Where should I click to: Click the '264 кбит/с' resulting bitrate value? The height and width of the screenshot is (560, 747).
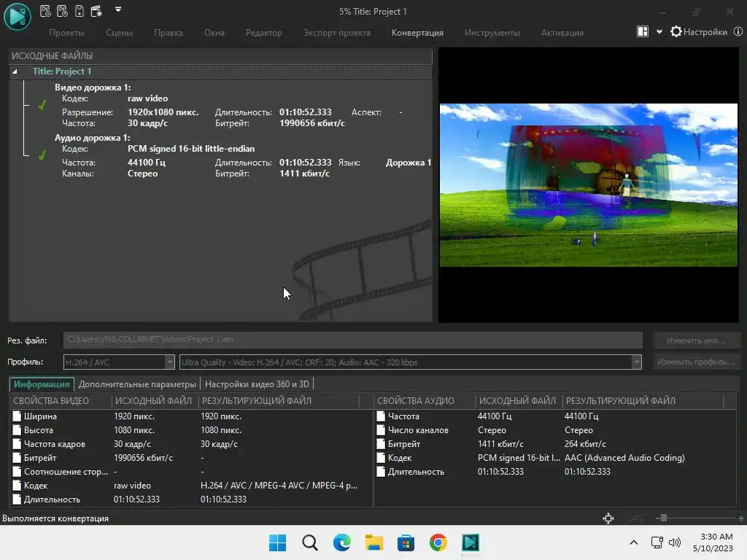point(585,444)
